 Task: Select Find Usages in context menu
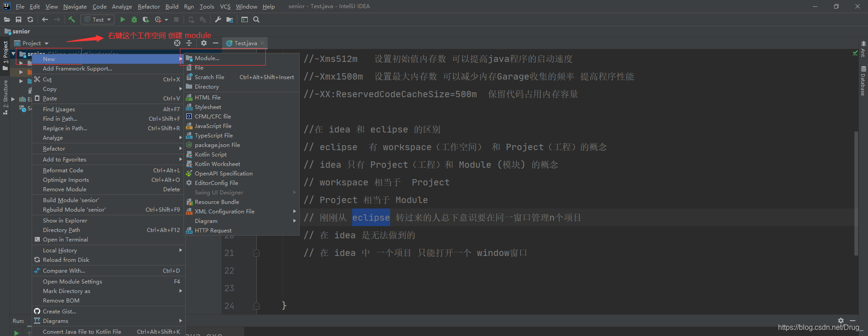108,109
